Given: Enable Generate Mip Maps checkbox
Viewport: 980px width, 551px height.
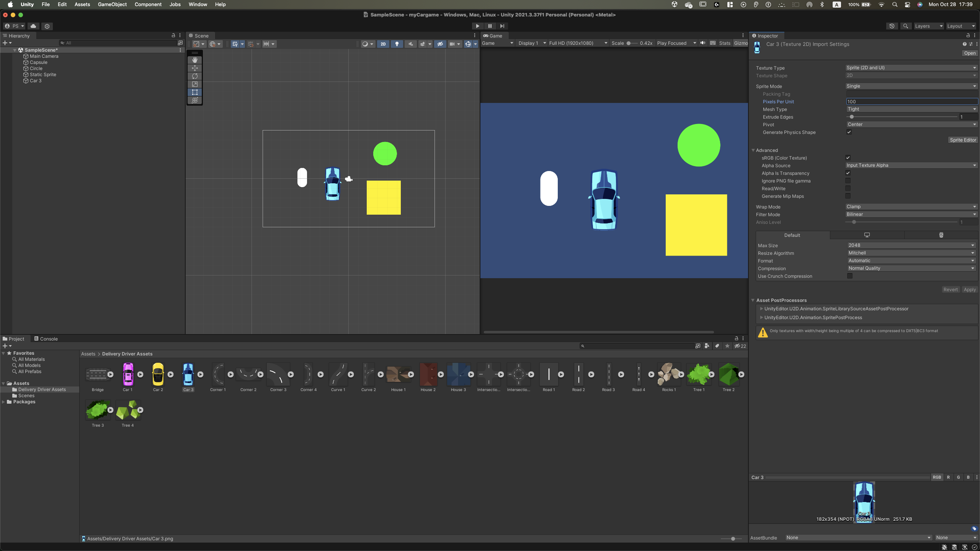Looking at the screenshot, I should [x=848, y=196].
